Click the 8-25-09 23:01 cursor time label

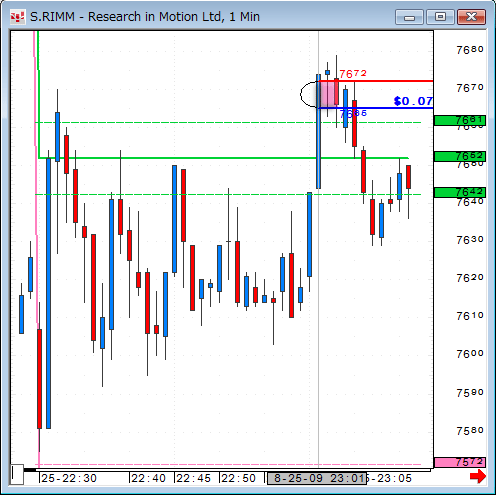317,478
